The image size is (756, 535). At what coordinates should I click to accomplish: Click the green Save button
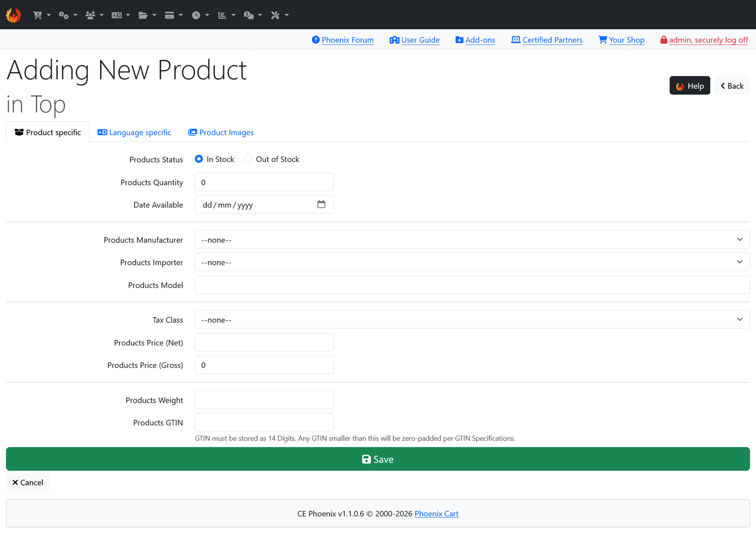click(x=378, y=459)
